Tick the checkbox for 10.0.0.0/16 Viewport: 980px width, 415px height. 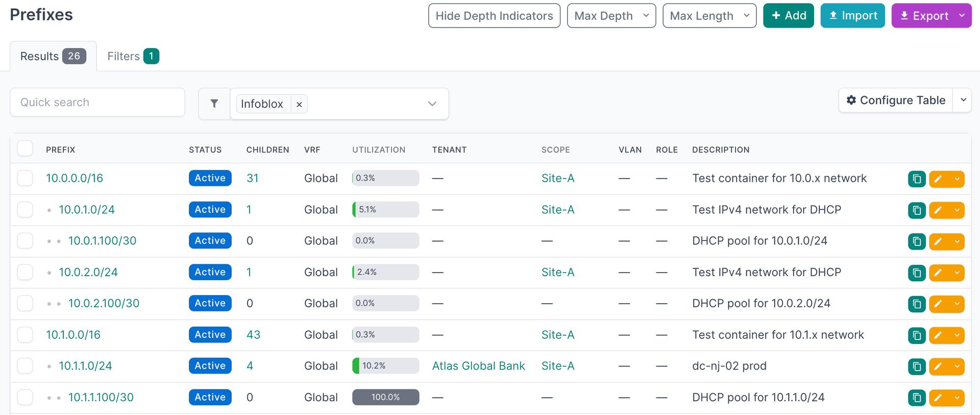tap(25, 178)
